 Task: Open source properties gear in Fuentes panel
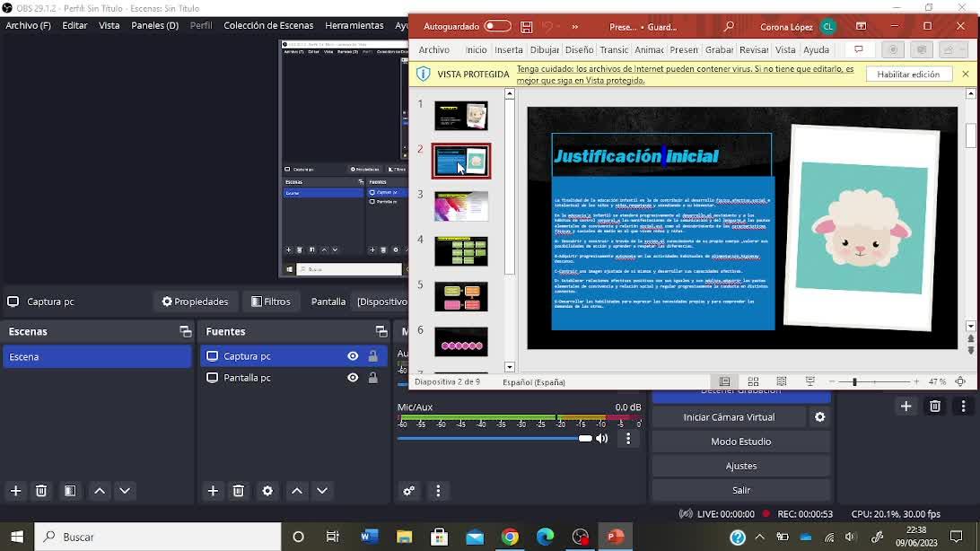(x=267, y=491)
